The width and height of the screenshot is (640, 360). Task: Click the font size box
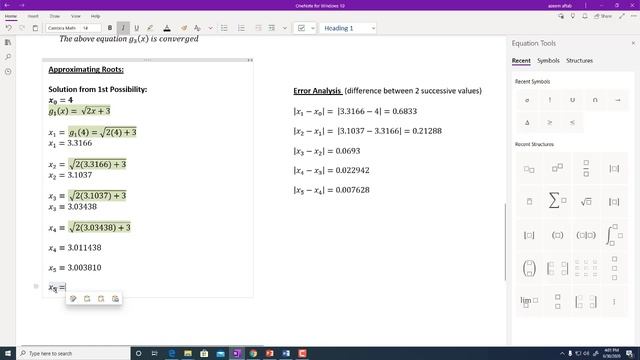click(91, 28)
